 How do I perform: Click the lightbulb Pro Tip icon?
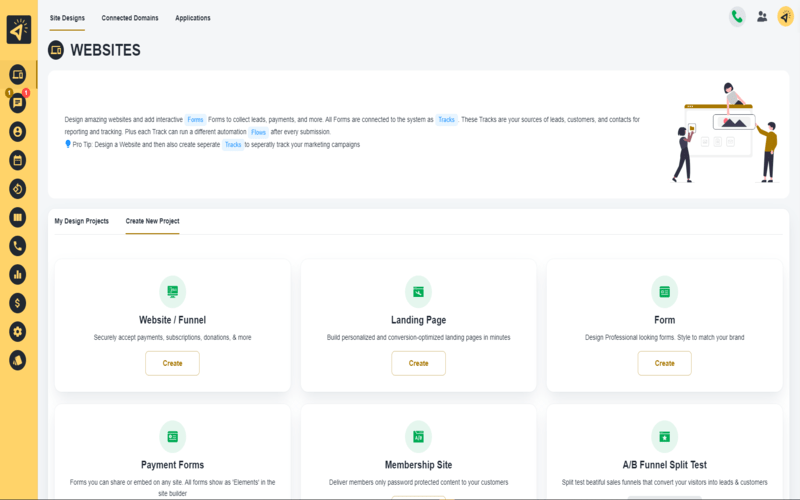pyautogui.click(x=67, y=144)
